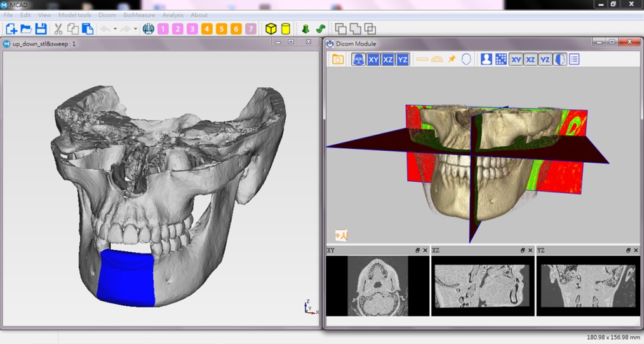Toggle the first XZ plane button
The width and height of the screenshot is (644, 344).
coord(388,59)
